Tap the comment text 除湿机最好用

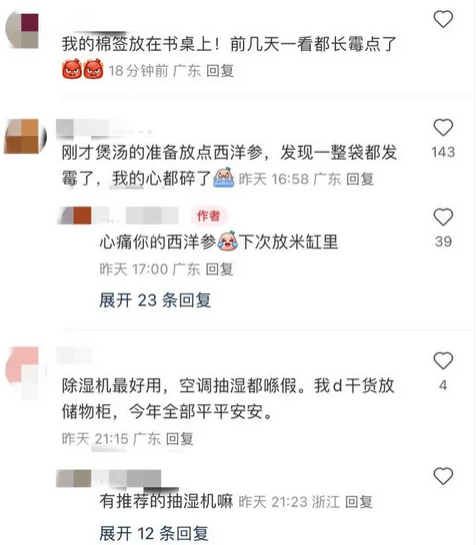112,385
